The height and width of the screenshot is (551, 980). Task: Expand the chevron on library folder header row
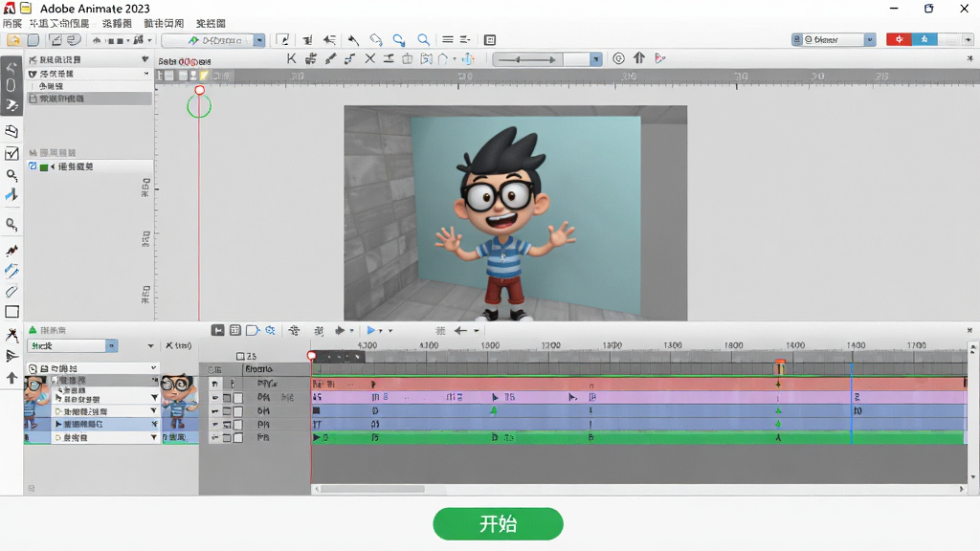(x=153, y=368)
